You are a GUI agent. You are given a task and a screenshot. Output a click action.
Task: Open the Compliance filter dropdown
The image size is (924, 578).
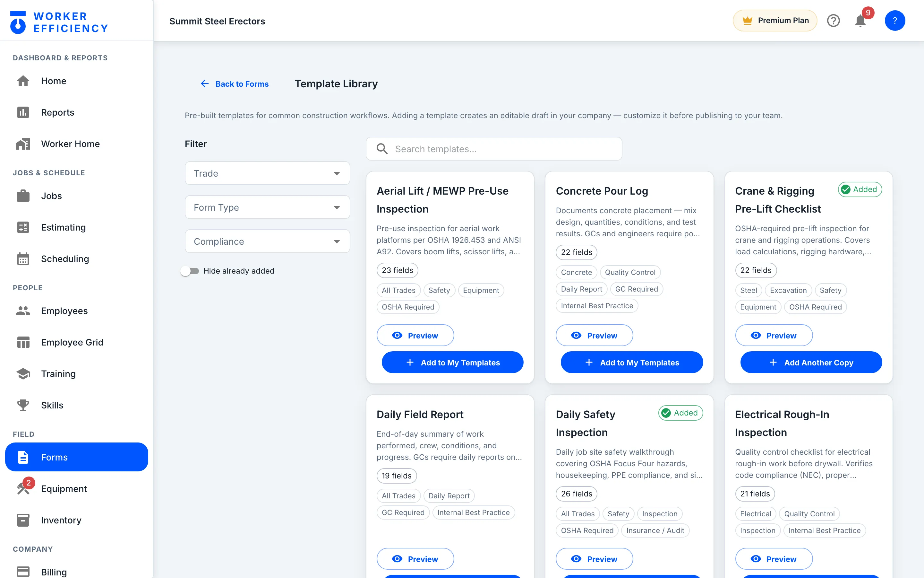click(267, 241)
